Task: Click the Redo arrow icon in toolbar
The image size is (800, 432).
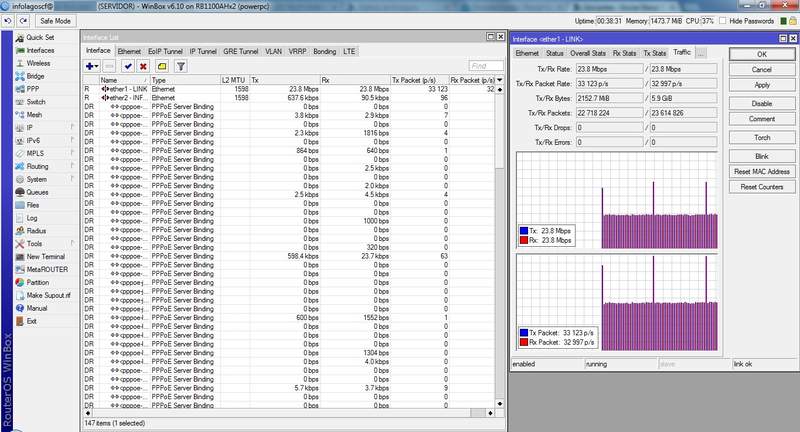Action: click(24, 21)
